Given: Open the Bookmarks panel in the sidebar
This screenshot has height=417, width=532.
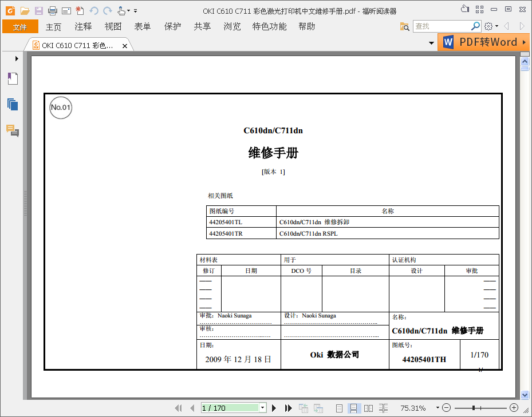Looking at the screenshot, I should point(13,79).
